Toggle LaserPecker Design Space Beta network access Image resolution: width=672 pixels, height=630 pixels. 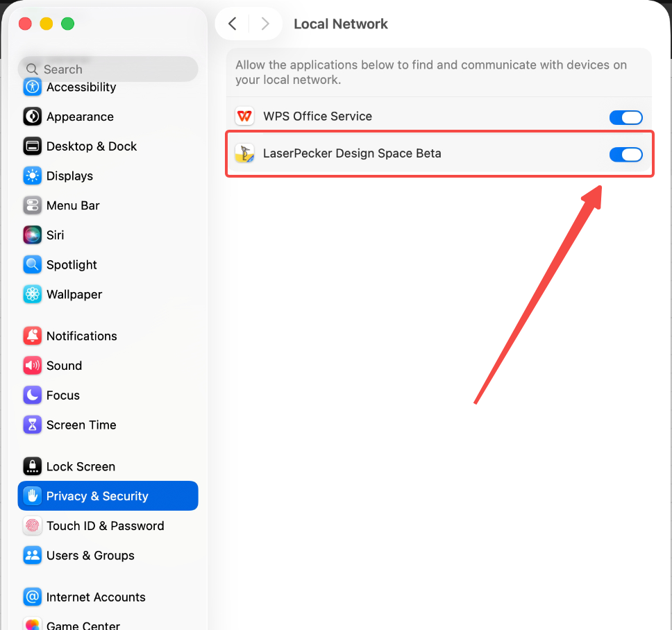625,155
